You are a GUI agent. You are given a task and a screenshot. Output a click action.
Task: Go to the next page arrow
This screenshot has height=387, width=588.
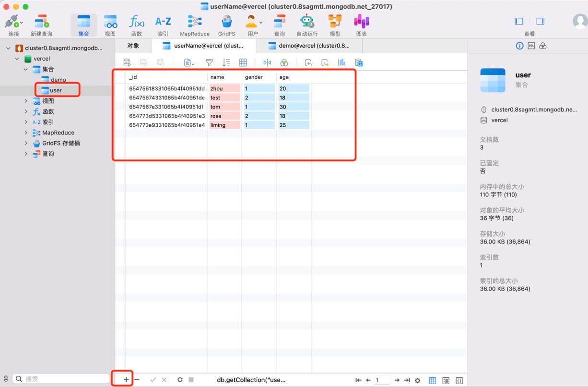click(x=397, y=380)
